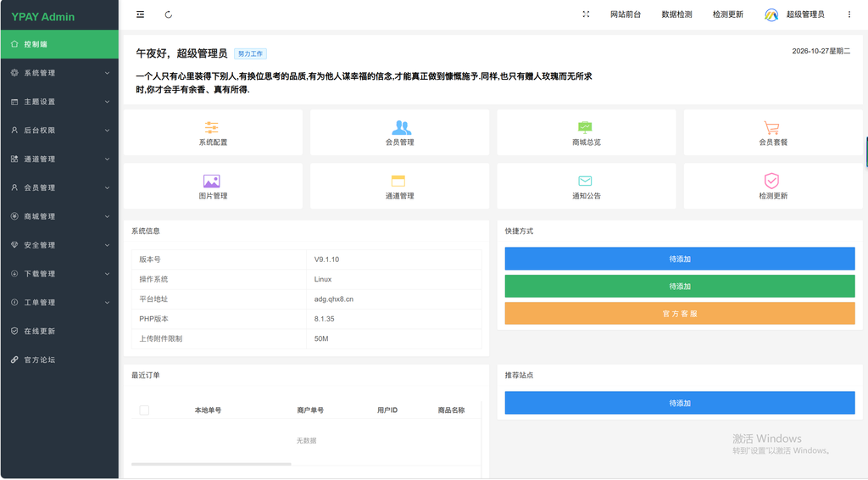Image resolution: width=868 pixels, height=480 pixels.
Task: Click the window icon beside 主题设置
Action: point(14,101)
